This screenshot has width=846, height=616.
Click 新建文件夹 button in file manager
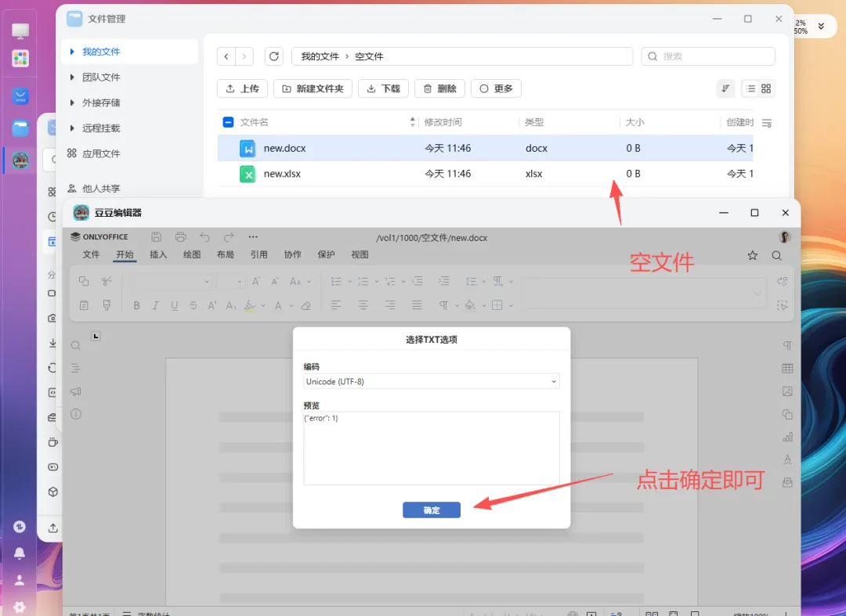tap(313, 88)
